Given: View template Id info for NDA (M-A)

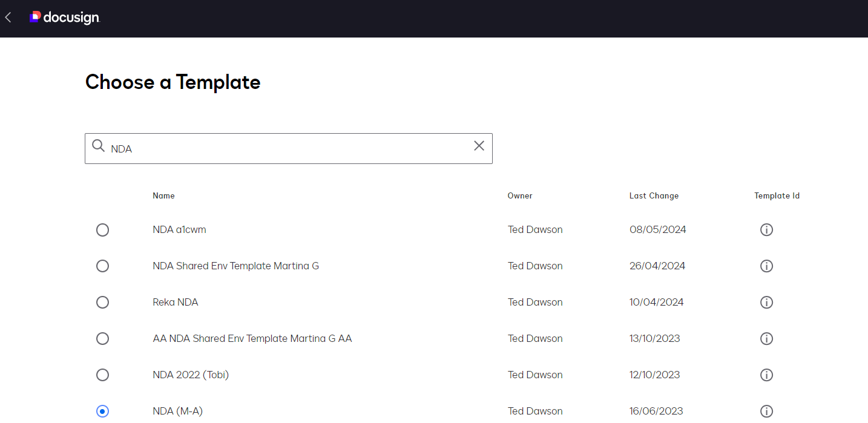Looking at the screenshot, I should [x=766, y=411].
